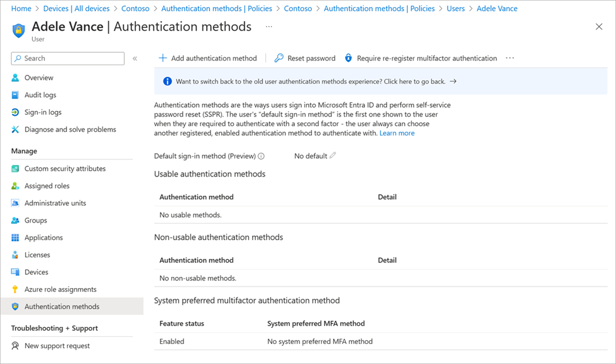Collapse the sidebar with double chevron
616x364 pixels.
tap(135, 59)
